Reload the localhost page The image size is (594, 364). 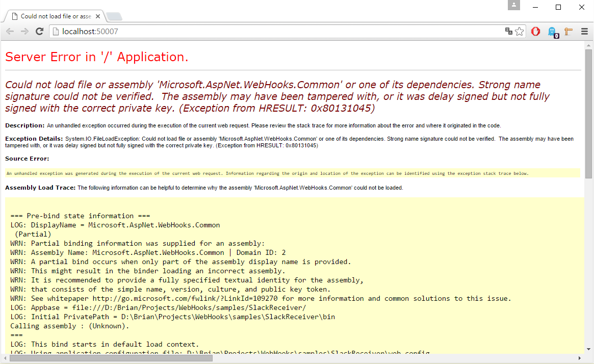[39, 32]
